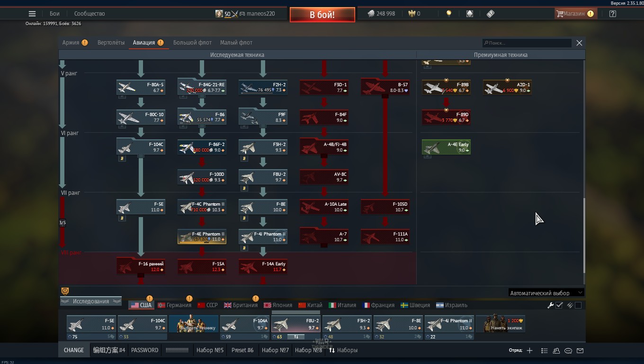
Task: Click the Silver Lions balance 248 998
Action: pos(382,14)
